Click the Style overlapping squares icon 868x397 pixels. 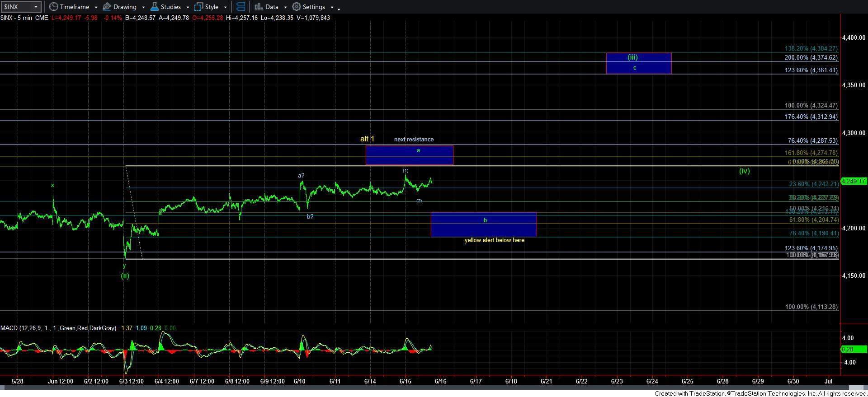198,7
